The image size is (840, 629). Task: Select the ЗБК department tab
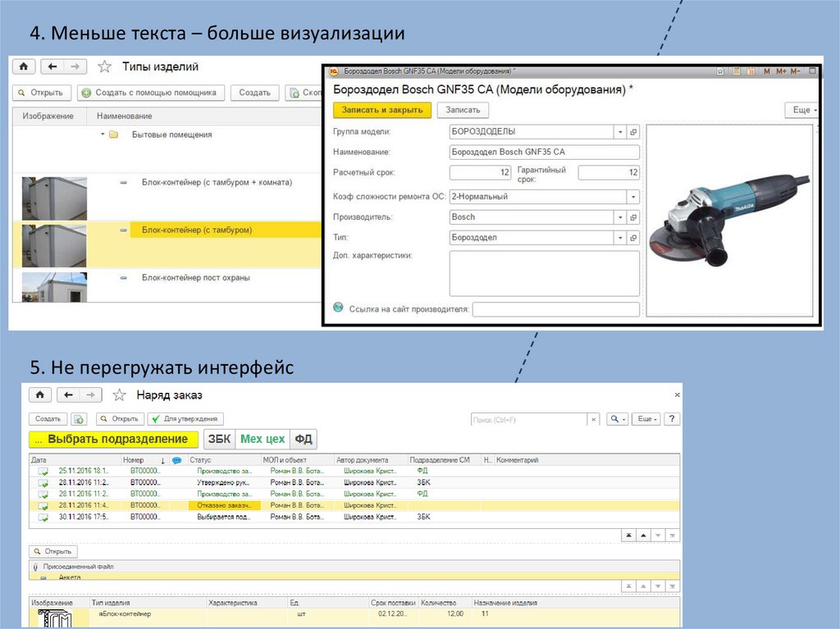218,439
